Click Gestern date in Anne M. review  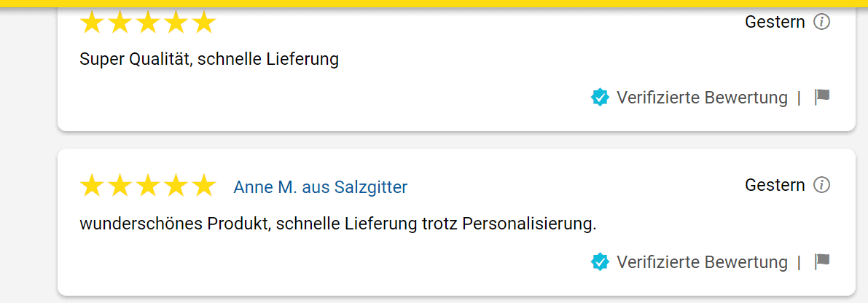(775, 185)
